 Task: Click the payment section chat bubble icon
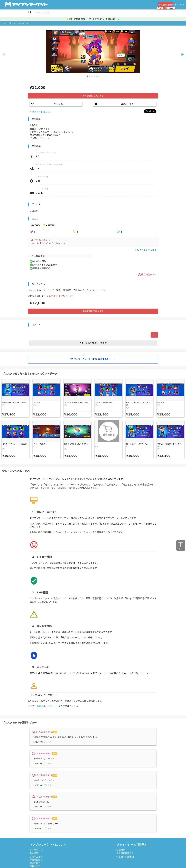click(34, 500)
